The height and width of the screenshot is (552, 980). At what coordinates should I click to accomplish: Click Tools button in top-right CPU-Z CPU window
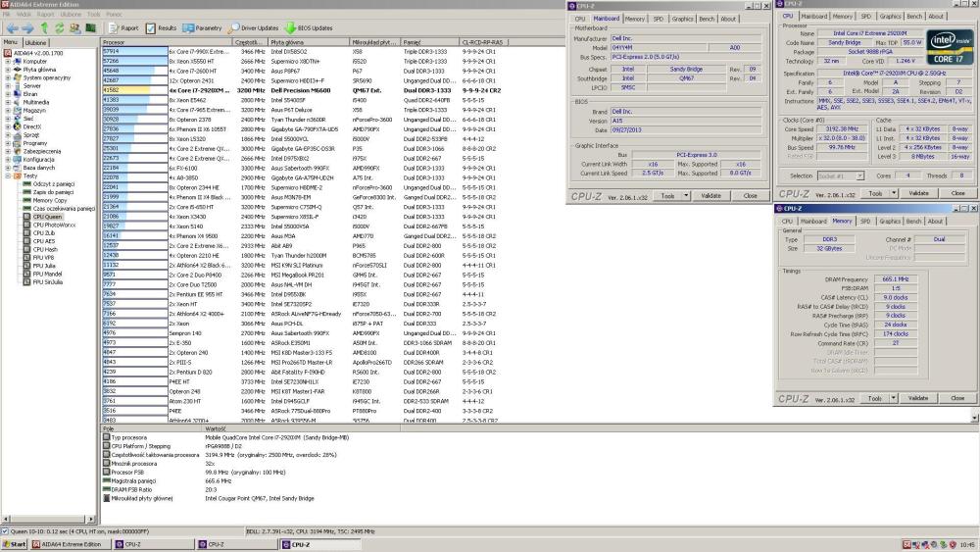pyautogui.click(x=875, y=193)
